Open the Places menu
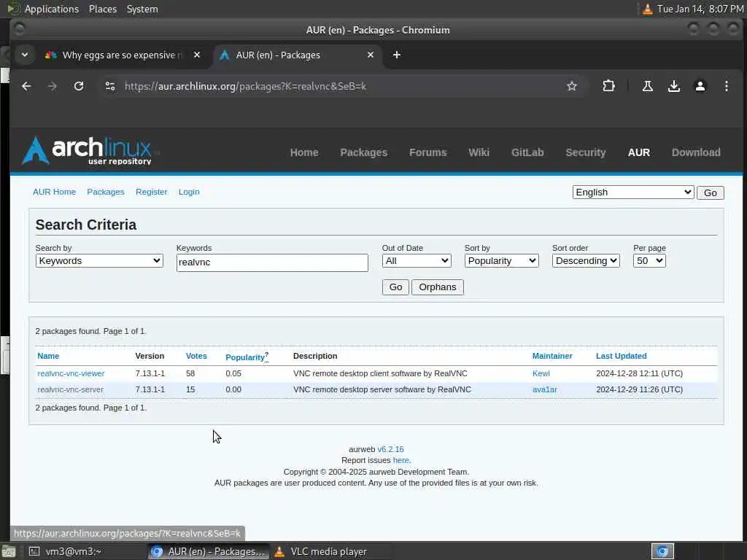 pyautogui.click(x=103, y=9)
